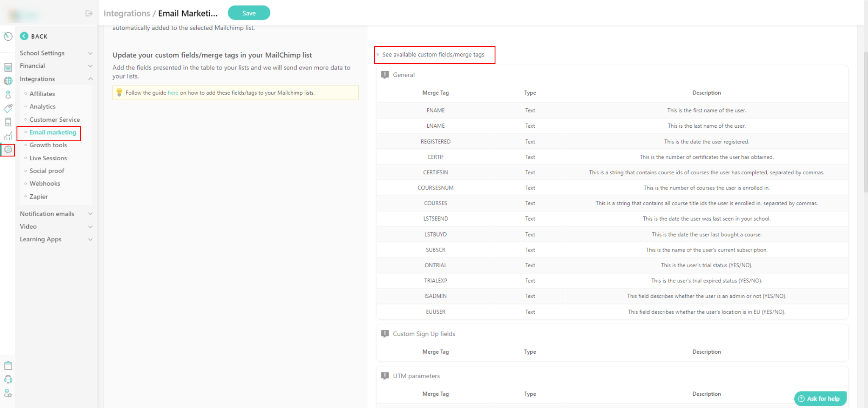868x408 pixels.
Task: Click the clock icon at sidebar top
Action: tap(8, 36)
